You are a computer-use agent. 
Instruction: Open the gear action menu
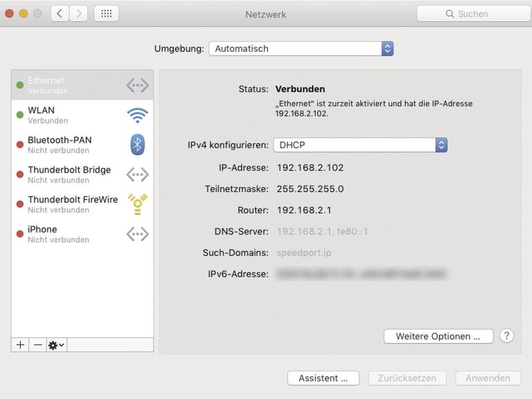pyautogui.click(x=57, y=345)
